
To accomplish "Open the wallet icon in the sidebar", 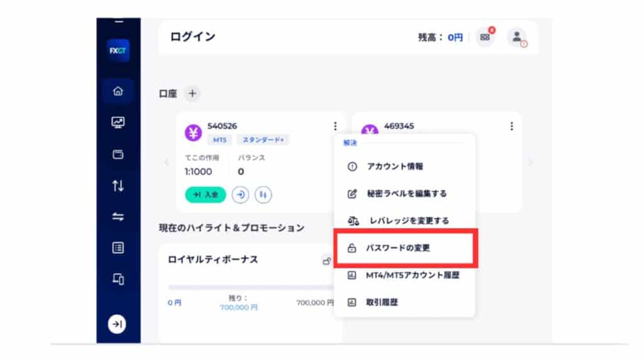I will click(x=118, y=155).
